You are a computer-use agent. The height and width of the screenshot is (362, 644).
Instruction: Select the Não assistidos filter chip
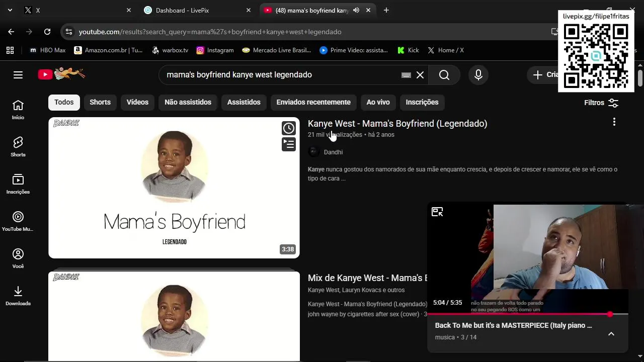(188, 102)
